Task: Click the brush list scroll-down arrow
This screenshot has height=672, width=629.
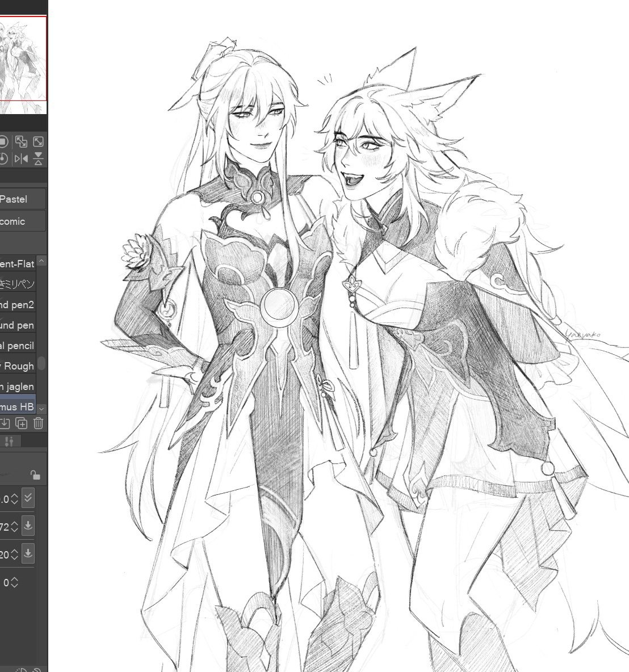Action: (x=41, y=409)
